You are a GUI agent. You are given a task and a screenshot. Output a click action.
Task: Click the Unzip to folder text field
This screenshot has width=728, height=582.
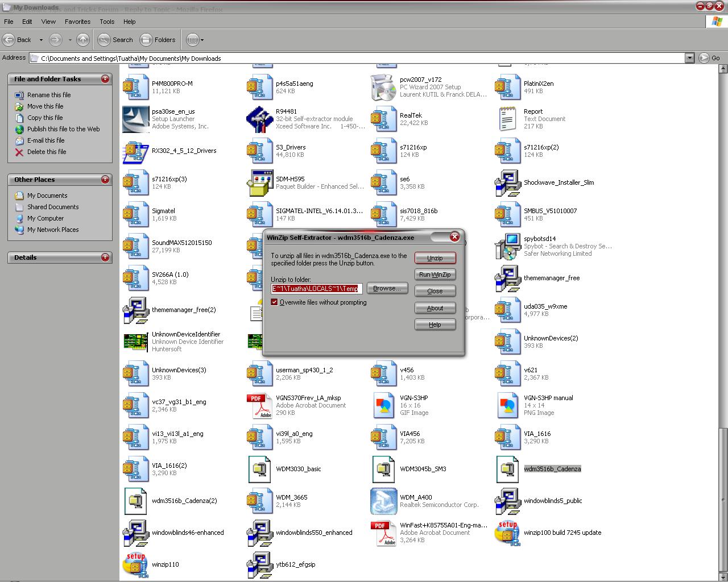tap(317, 289)
